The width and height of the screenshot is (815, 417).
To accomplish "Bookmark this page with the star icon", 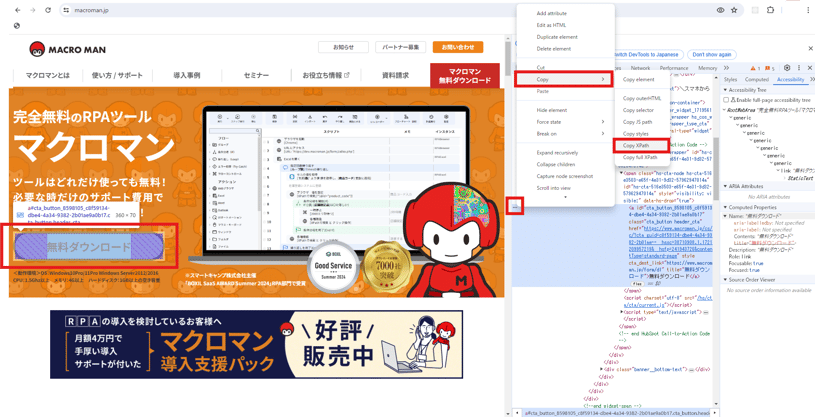I will pos(734,10).
